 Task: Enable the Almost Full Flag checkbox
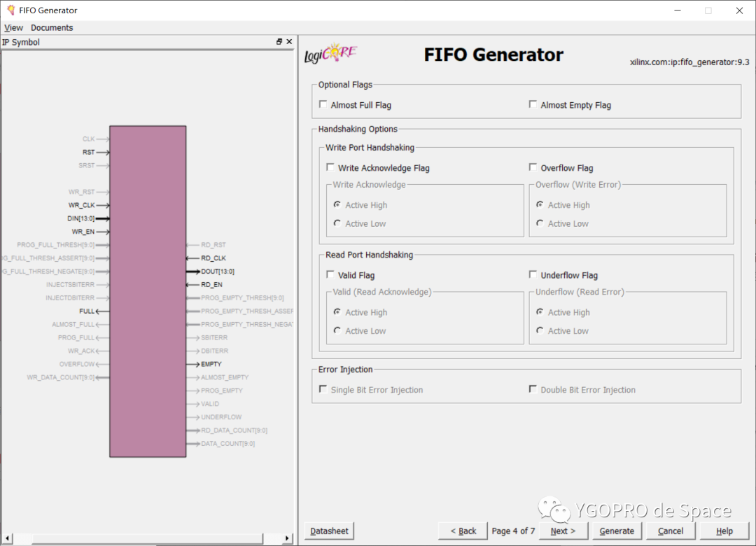pos(323,104)
